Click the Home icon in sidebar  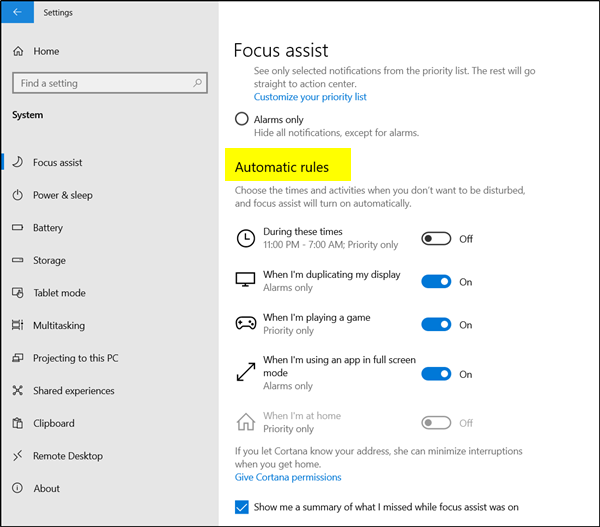[x=18, y=51]
